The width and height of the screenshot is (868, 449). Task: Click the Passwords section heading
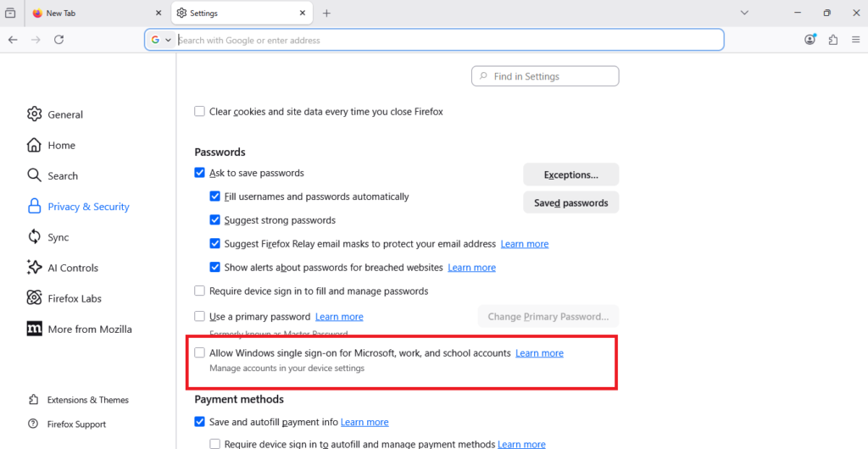(220, 152)
